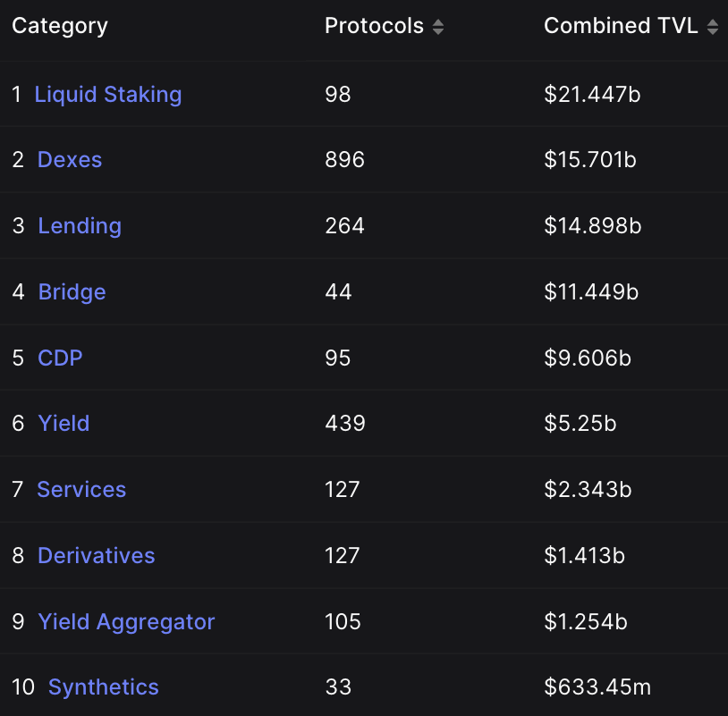Image resolution: width=728 pixels, height=716 pixels.
Task: Sort by the Protocols sort arrows icon
Action: (x=438, y=28)
